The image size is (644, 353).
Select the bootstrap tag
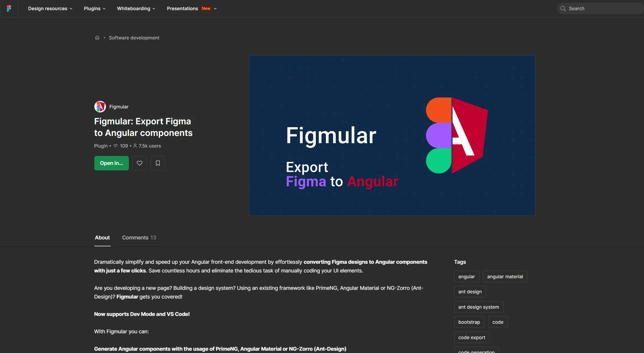click(469, 322)
